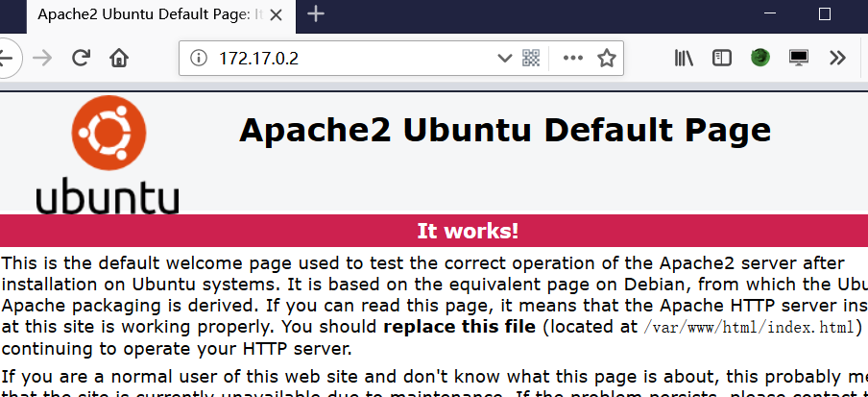Click the Ubuntu logo image

coord(108,155)
